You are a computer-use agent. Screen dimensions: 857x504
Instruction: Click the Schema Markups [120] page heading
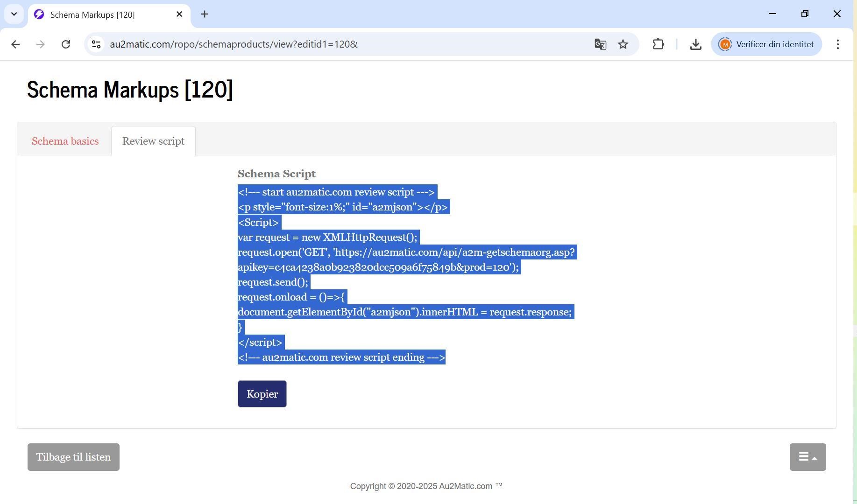[x=130, y=89]
